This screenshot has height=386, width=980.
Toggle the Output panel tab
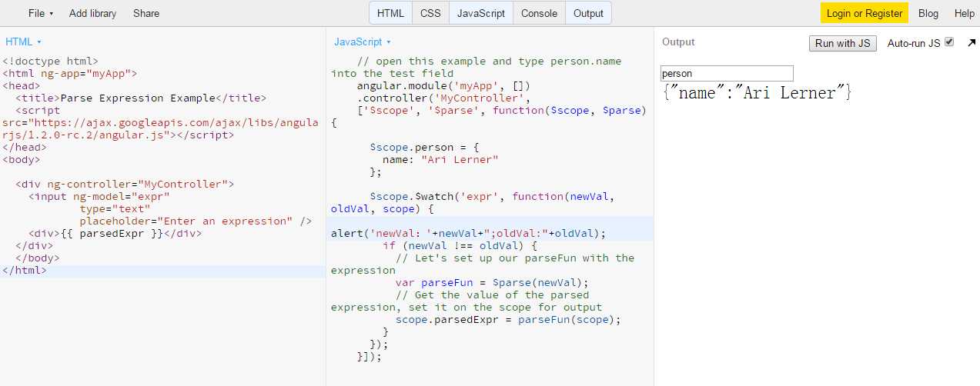pyautogui.click(x=588, y=13)
